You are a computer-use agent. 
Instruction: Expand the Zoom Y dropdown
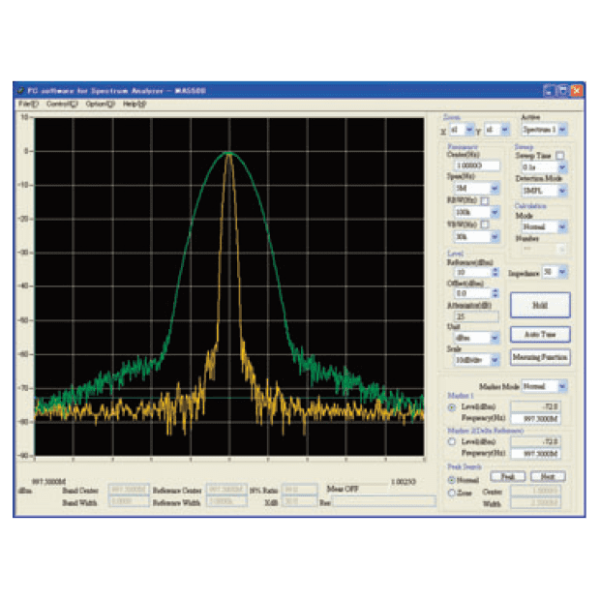click(x=505, y=130)
